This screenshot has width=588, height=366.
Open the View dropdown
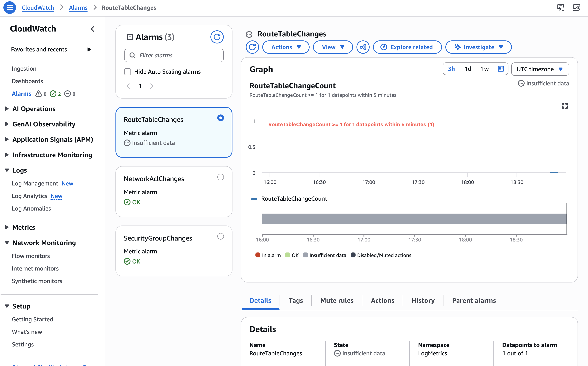[333, 47]
